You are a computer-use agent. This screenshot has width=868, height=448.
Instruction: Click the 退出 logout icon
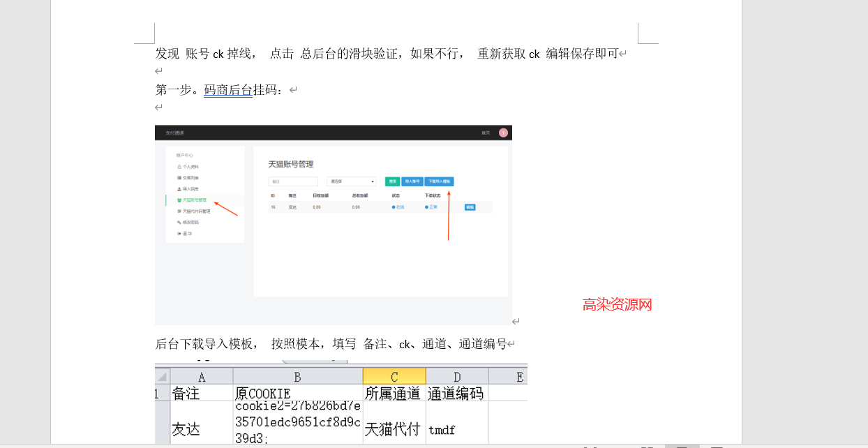(179, 233)
